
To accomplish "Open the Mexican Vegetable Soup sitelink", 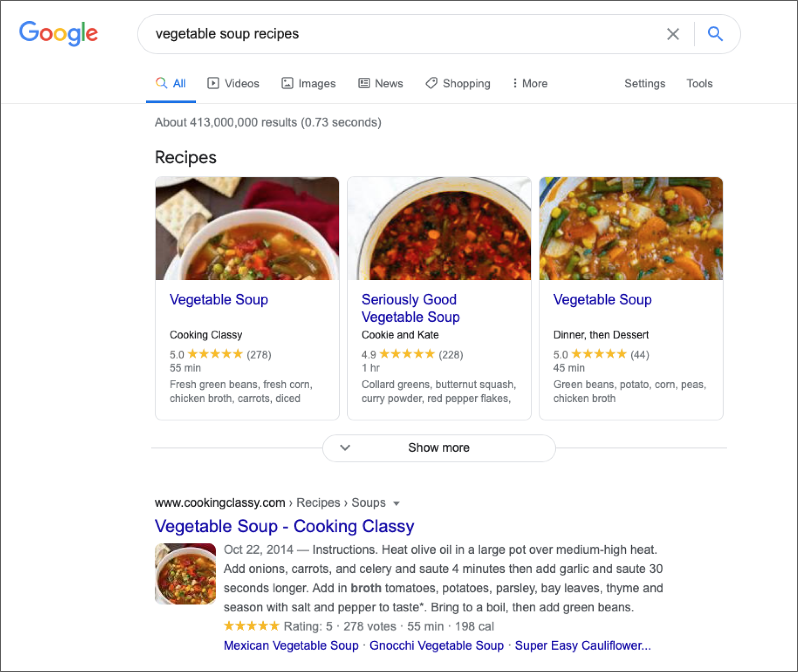I will pos(291,645).
